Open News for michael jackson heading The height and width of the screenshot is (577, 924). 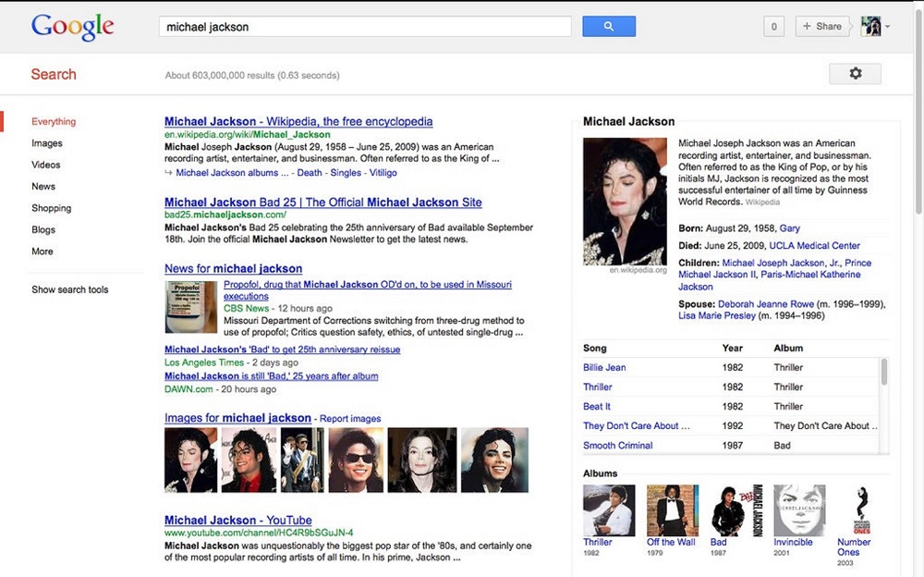(234, 268)
